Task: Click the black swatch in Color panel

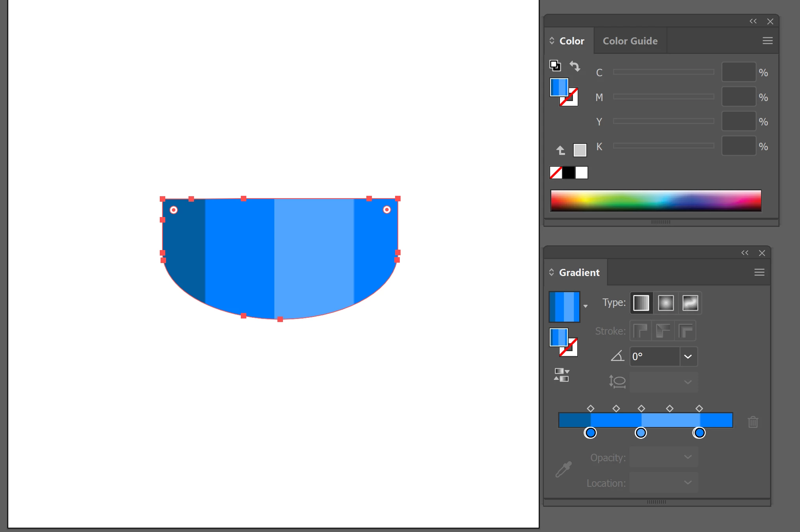Action: 569,173
